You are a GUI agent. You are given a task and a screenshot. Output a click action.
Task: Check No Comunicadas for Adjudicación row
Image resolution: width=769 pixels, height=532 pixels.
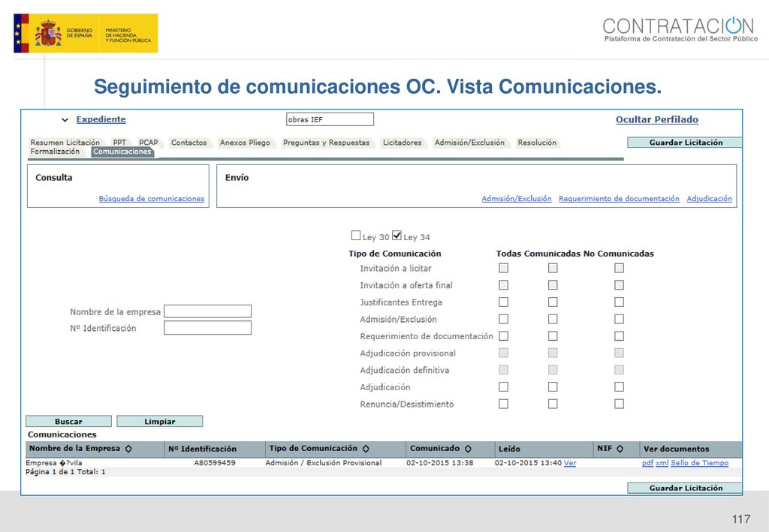[x=620, y=387]
